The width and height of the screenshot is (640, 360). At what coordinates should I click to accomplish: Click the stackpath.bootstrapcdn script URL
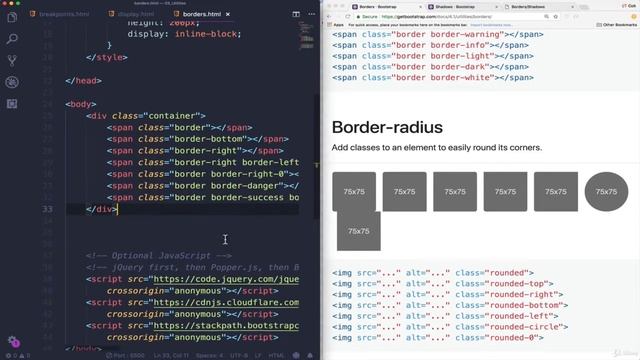tap(226, 326)
